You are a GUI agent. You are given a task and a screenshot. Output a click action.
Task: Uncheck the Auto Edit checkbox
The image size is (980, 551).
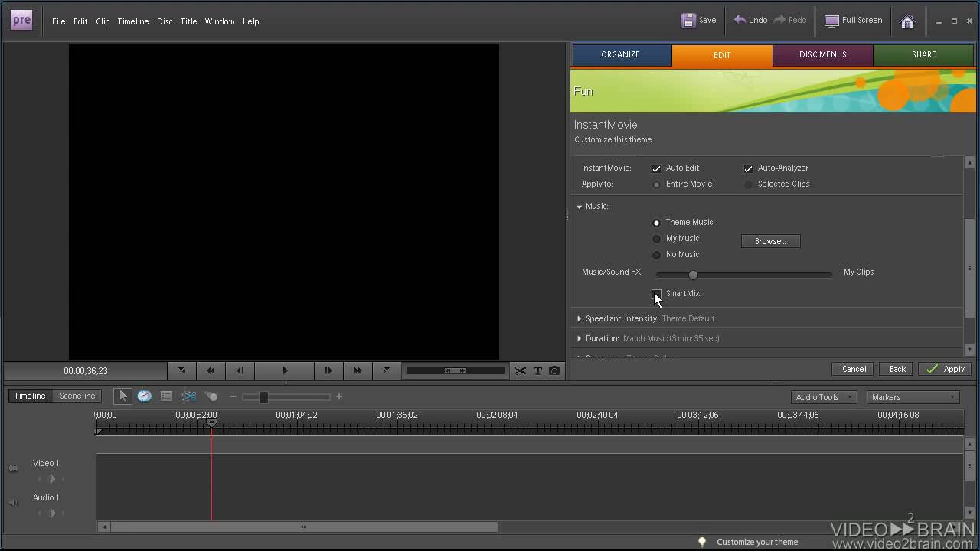click(x=656, y=168)
